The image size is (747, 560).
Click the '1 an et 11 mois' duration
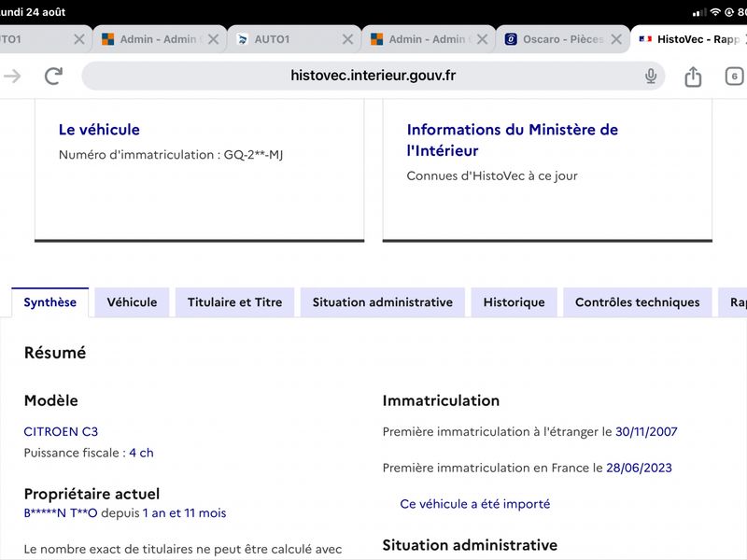click(x=184, y=512)
